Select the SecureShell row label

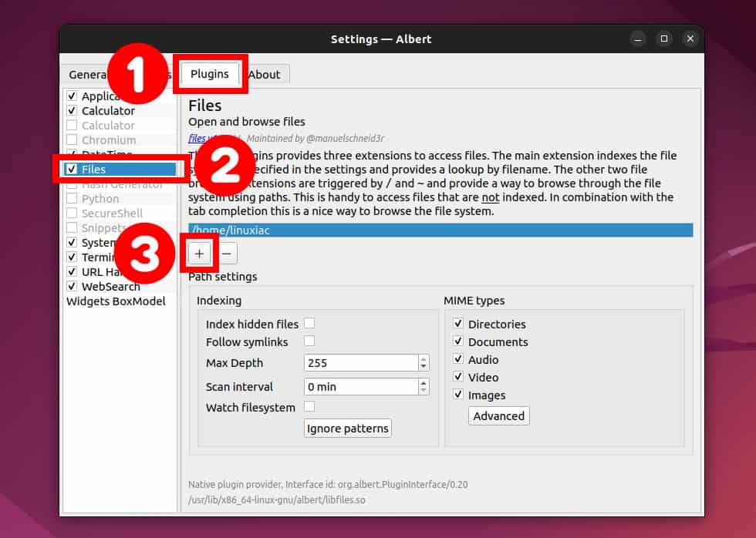[112, 213]
